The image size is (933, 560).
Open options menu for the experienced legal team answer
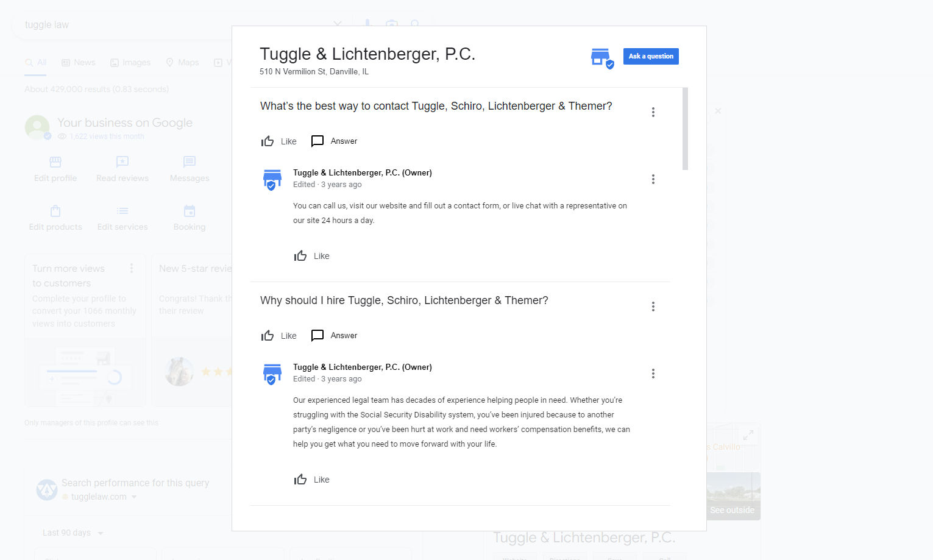coord(653,374)
